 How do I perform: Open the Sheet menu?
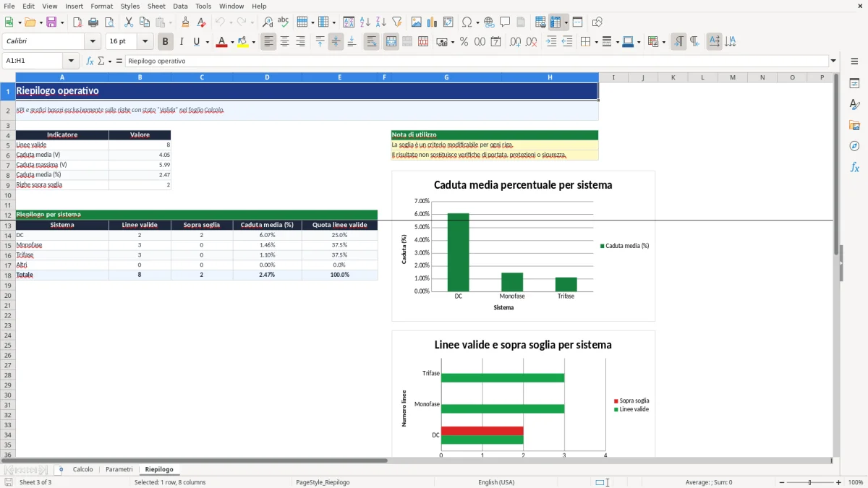pyautogui.click(x=156, y=6)
